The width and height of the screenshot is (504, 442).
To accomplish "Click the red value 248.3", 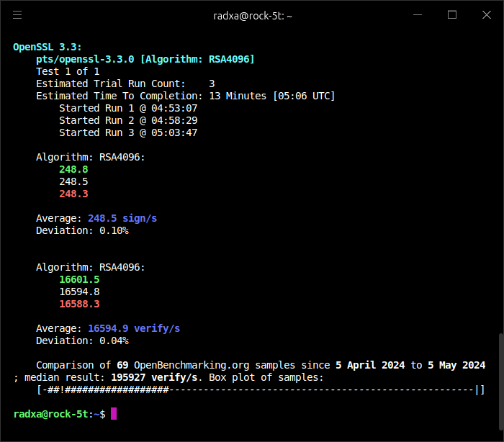I will pos(73,194).
